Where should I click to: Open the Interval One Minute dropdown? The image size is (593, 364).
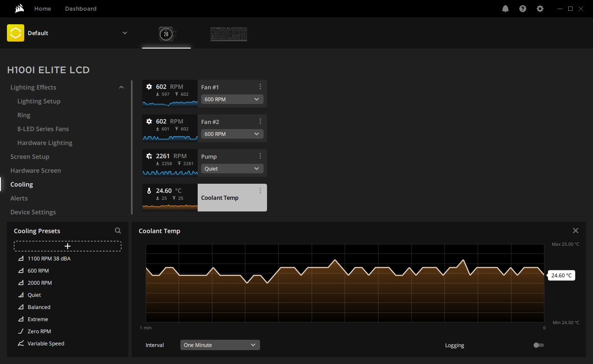[x=220, y=345]
